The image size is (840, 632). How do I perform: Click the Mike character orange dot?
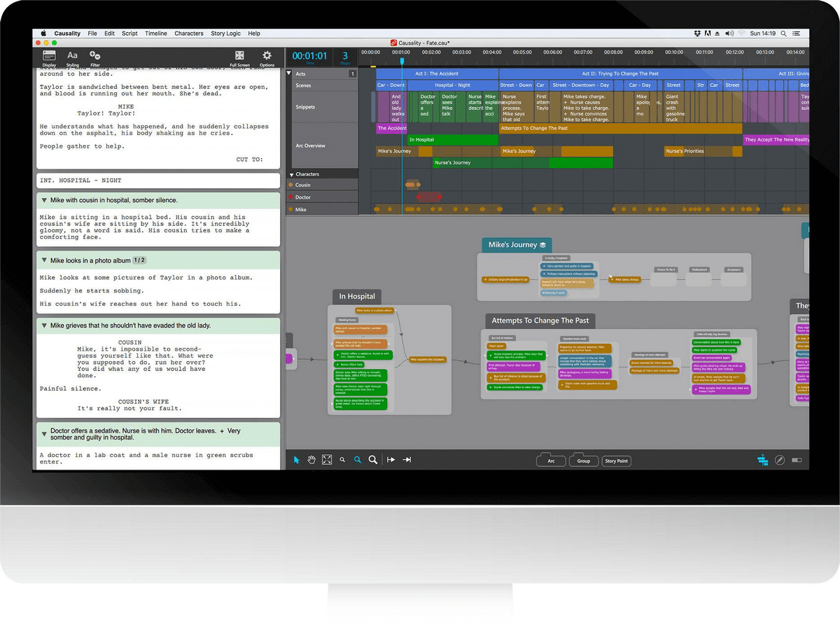click(291, 209)
